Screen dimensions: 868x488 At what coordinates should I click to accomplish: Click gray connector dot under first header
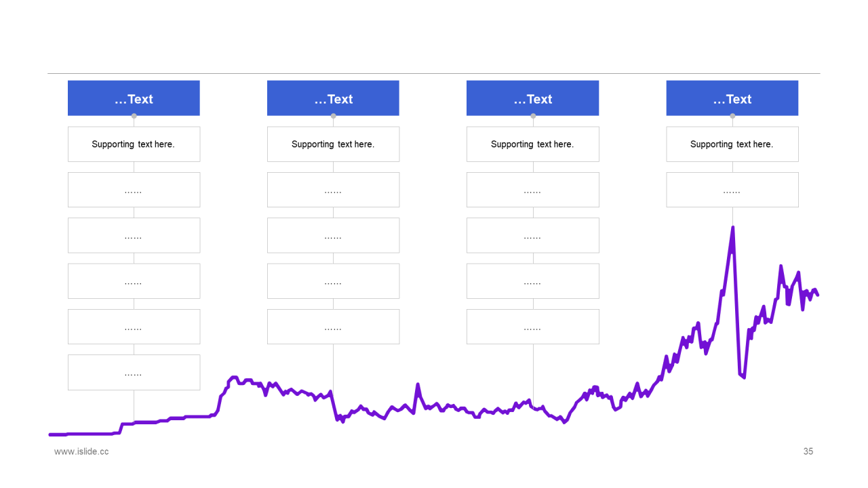134,116
